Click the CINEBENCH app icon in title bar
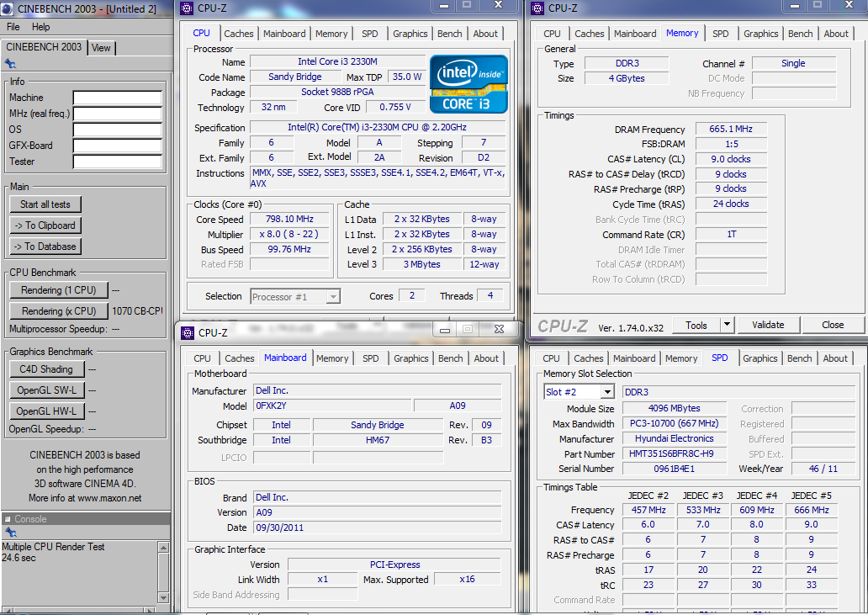This screenshot has width=868, height=615. coord(7,8)
